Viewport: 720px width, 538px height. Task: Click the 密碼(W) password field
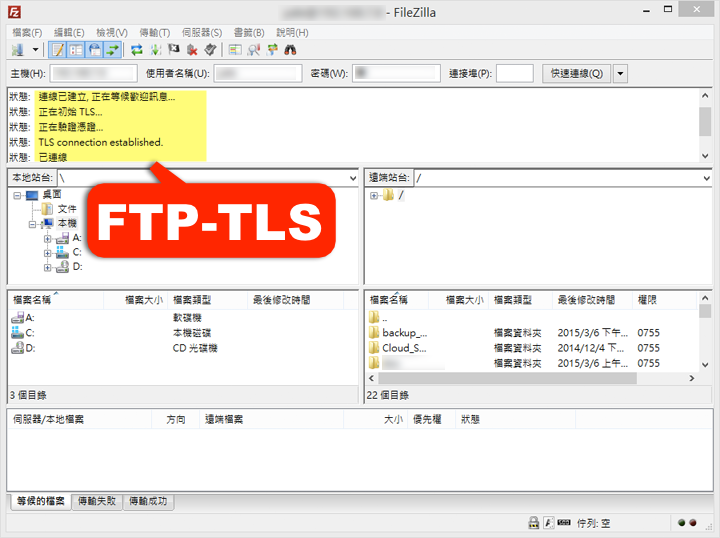pyautogui.click(x=396, y=73)
